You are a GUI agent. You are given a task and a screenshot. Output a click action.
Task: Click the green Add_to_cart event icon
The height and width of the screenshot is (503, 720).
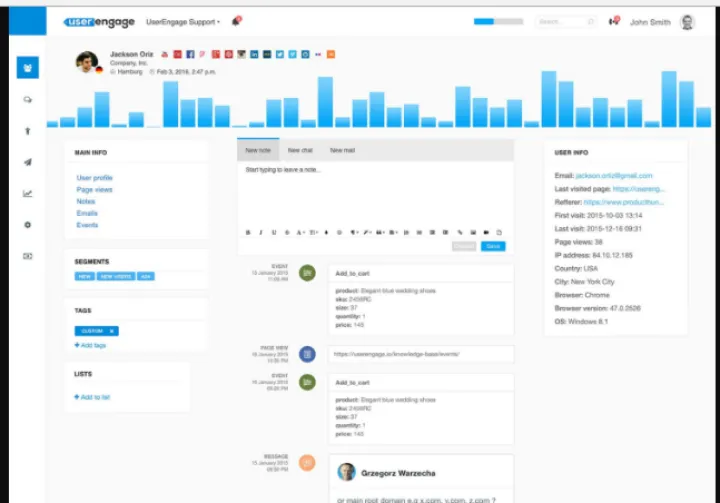coord(308,272)
